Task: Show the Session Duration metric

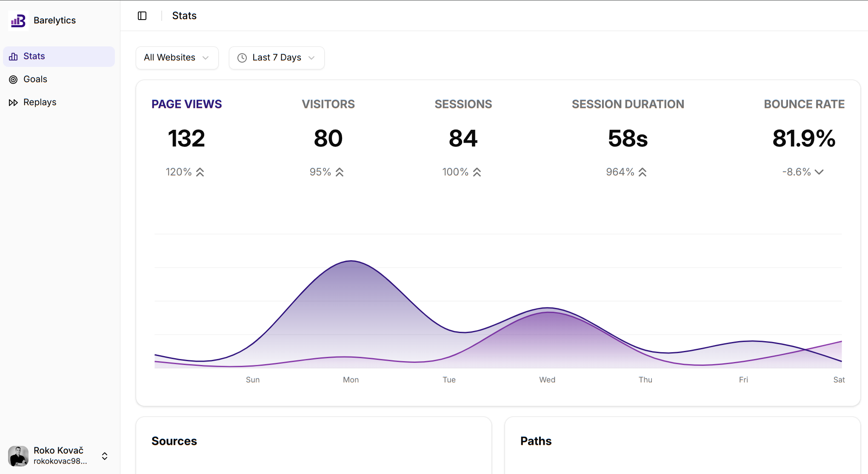Action: coord(628,104)
